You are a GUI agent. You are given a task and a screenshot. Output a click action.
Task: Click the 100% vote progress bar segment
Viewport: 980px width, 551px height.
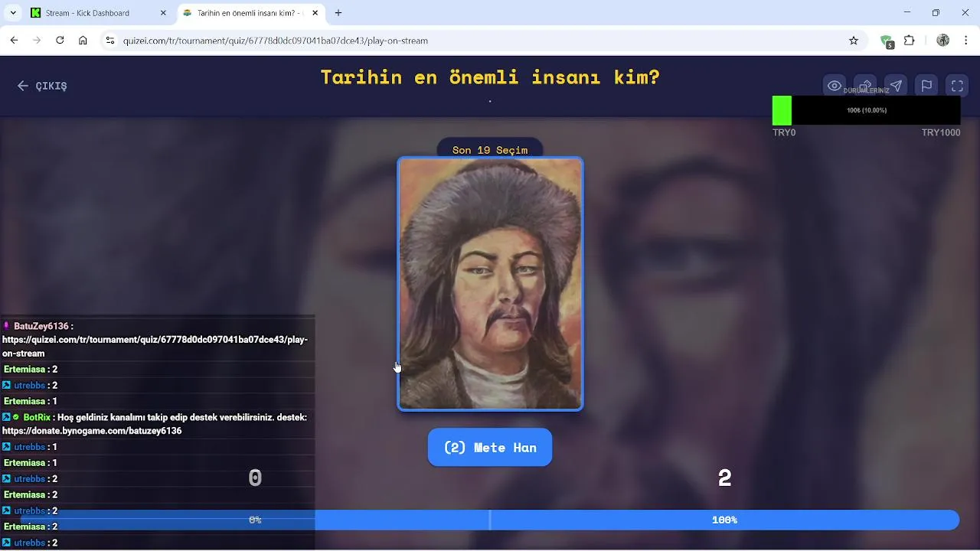point(724,520)
